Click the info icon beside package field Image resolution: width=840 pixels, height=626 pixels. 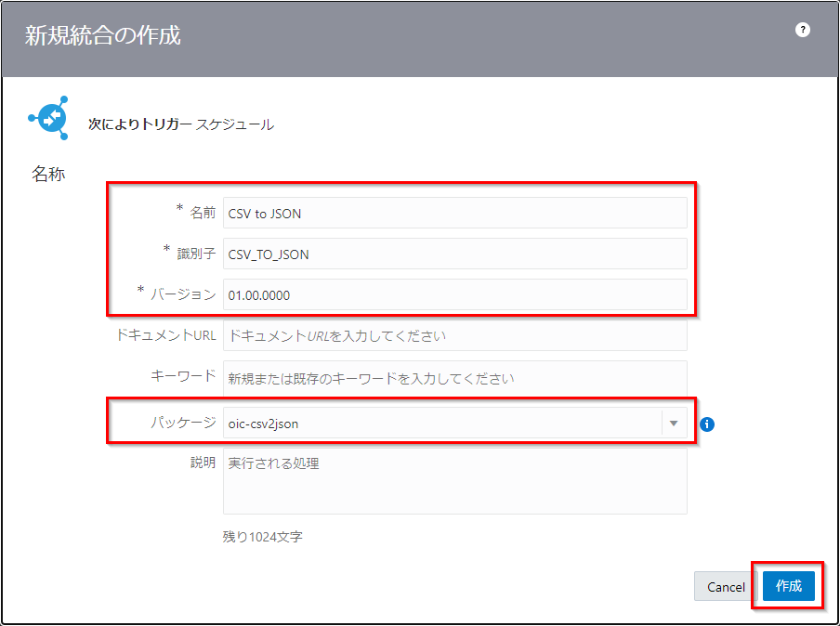tap(707, 424)
